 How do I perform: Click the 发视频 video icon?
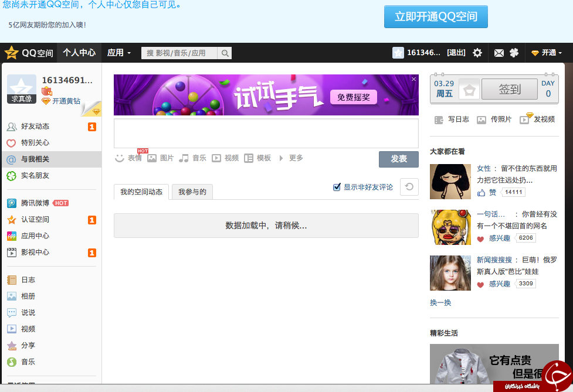coord(524,120)
